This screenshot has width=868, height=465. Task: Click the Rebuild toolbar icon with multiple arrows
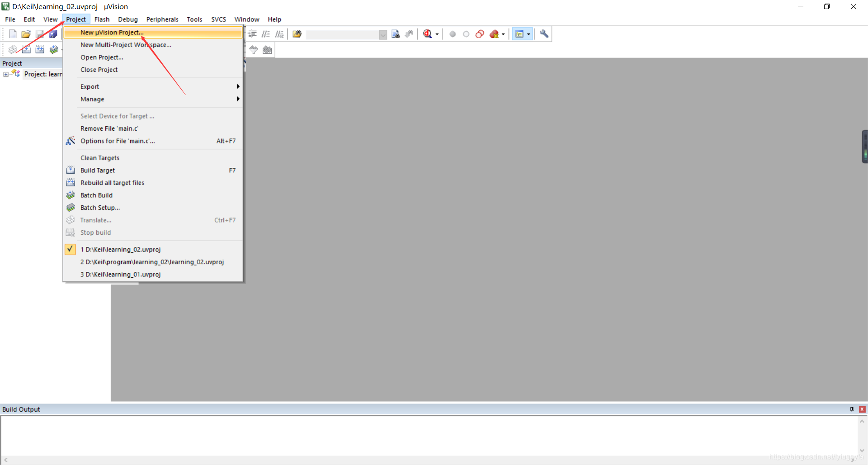(x=40, y=49)
